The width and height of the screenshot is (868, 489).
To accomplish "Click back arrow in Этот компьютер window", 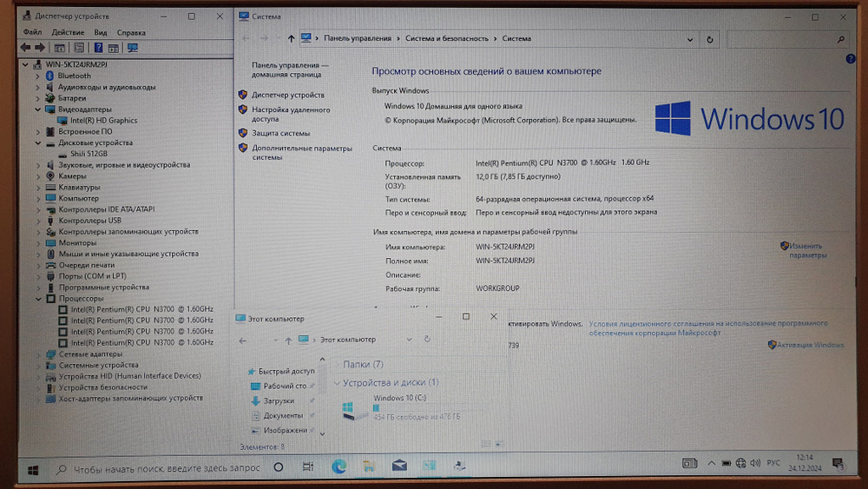I will (x=242, y=340).
